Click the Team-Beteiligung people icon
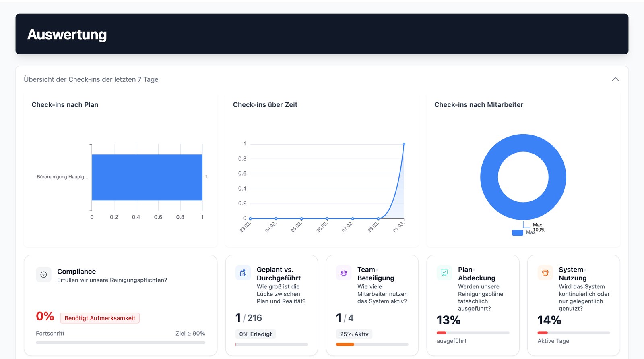The image size is (644, 359). pyautogui.click(x=344, y=273)
